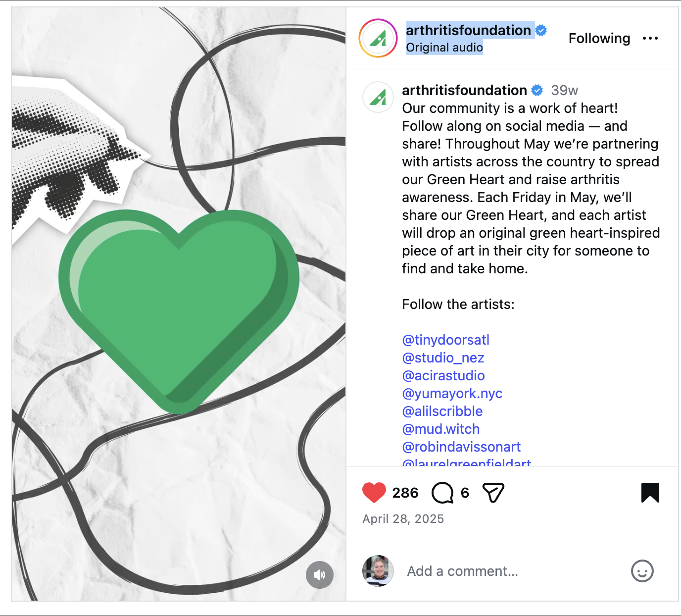Open comments with the speech bubble icon
Screen dimensions: 681x616
442,493
